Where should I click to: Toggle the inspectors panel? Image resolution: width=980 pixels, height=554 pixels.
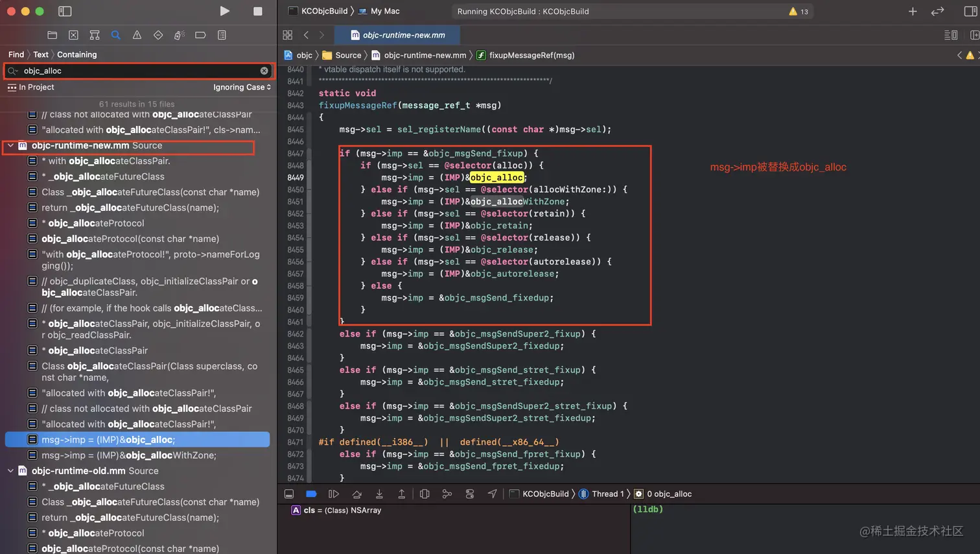pos(970,11)
